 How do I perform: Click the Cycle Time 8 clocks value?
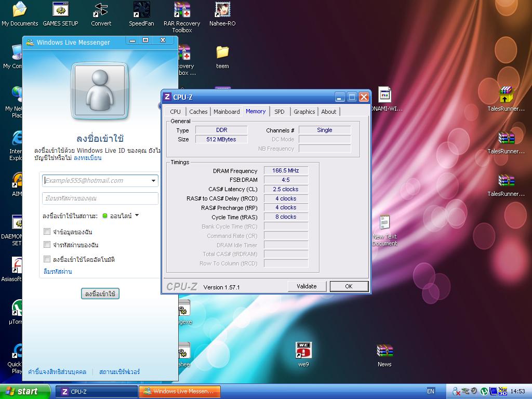(286, 217)
